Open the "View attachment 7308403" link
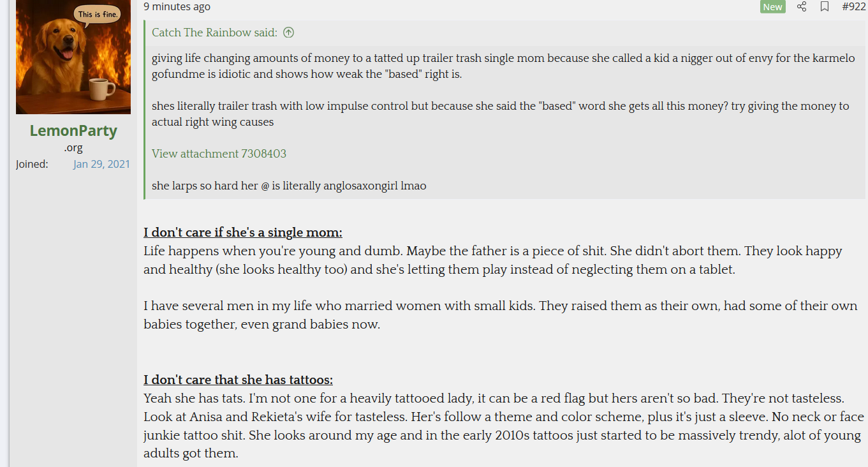The width and height of the screenshot is (868, 467). tap(219, 154)
